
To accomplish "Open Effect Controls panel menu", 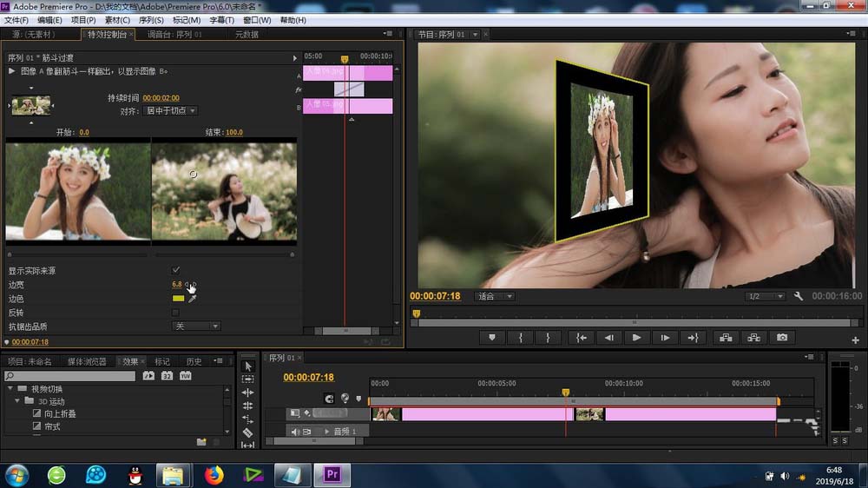I will (388, 34).
